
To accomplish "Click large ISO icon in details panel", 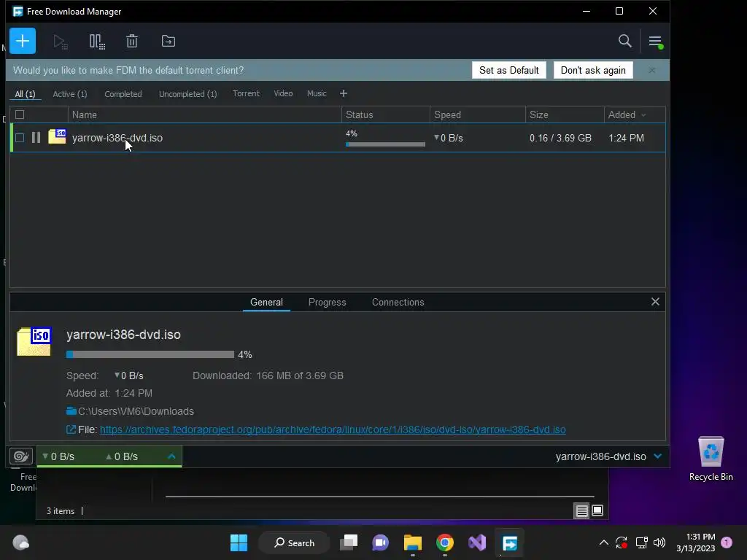I will (34, 341).
